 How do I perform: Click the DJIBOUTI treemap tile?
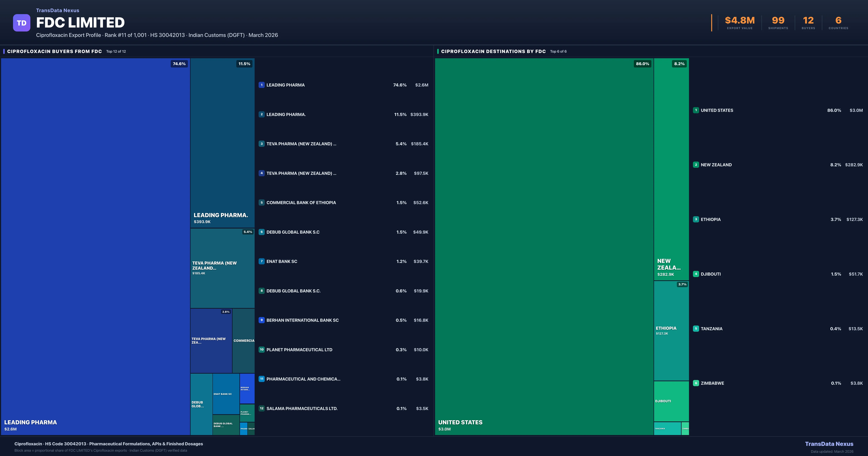[671, 401]
